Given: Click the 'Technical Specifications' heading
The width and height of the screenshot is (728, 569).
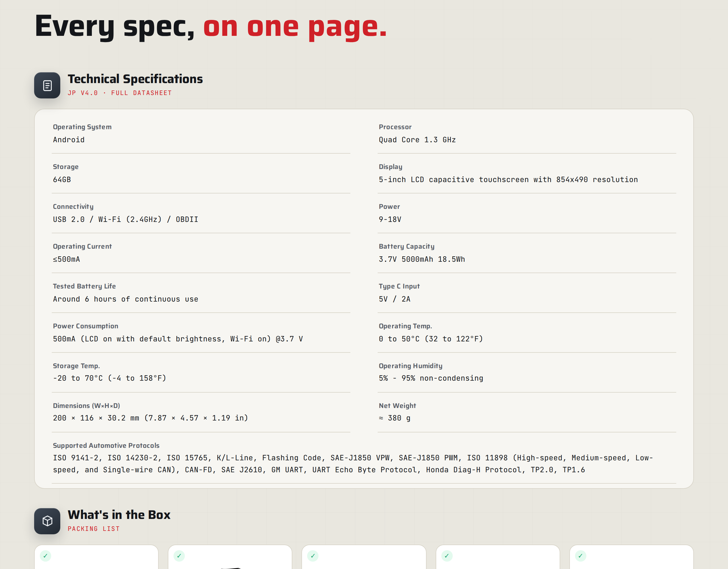Looking at the screenshot, I should click(x=135, y=79).
